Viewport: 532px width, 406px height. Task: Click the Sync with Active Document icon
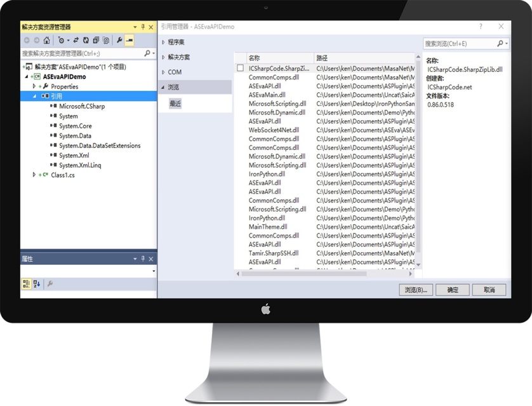76,41
